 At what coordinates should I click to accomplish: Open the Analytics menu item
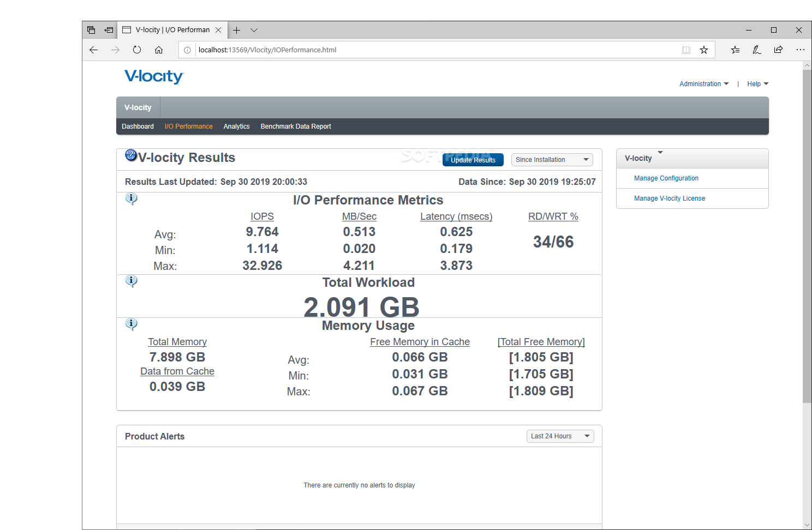[x=236, y=127]
